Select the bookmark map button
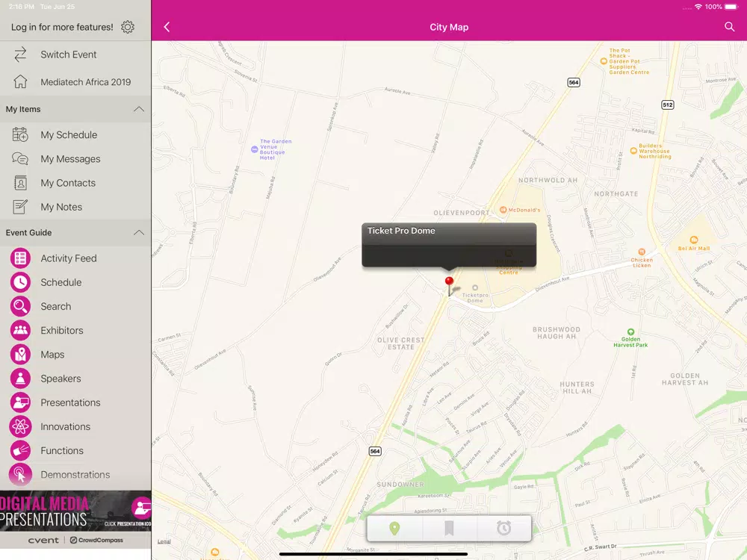This screenshot has height=560, width=747. (x=449, y=528)
